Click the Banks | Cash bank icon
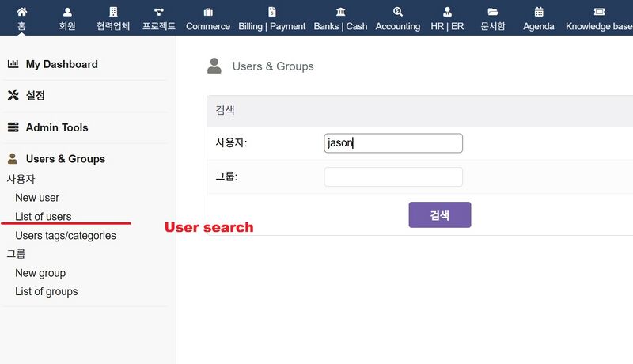The image size is (633, 364). (341, 12)
